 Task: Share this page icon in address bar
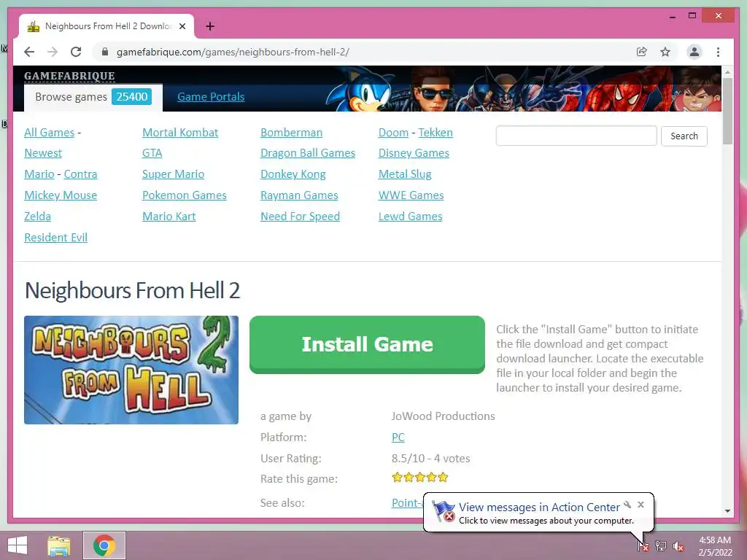click(x=642, y=52)
